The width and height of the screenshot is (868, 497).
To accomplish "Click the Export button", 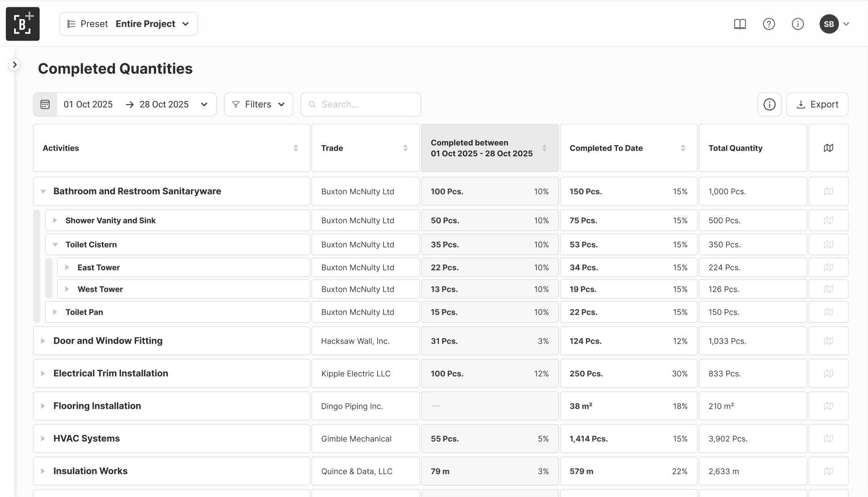I will 817,104.
